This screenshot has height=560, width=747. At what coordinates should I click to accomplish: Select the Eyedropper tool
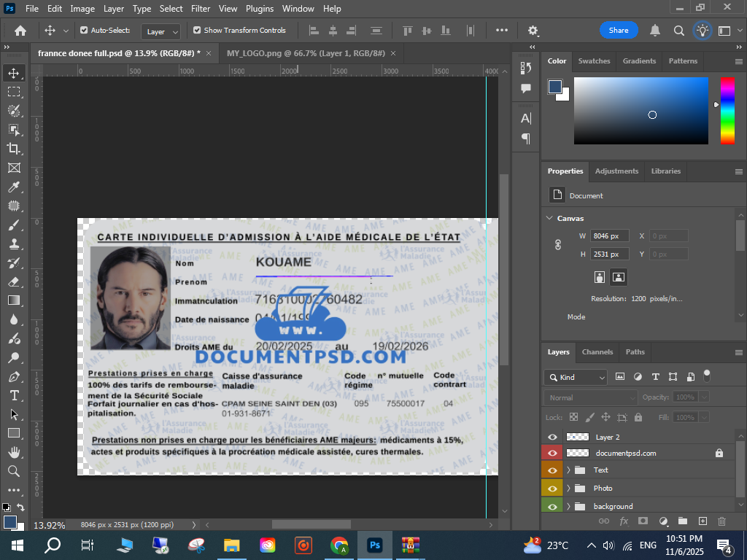pos(14,187)
